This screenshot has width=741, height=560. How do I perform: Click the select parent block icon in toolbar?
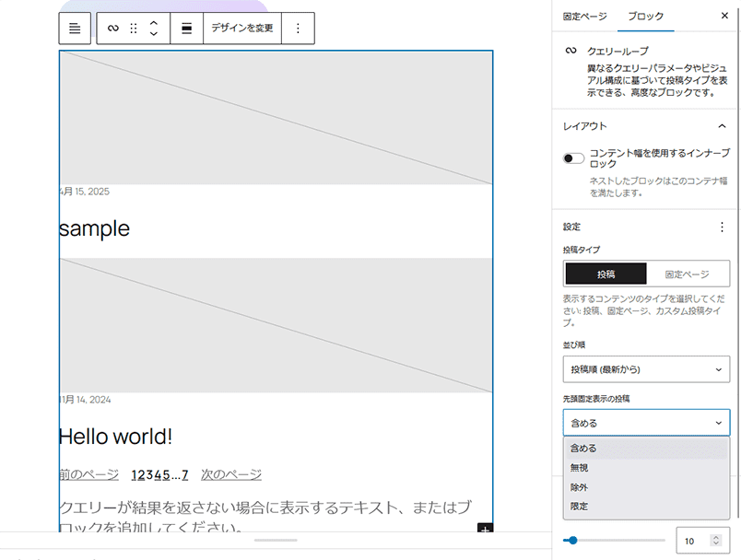75,29
